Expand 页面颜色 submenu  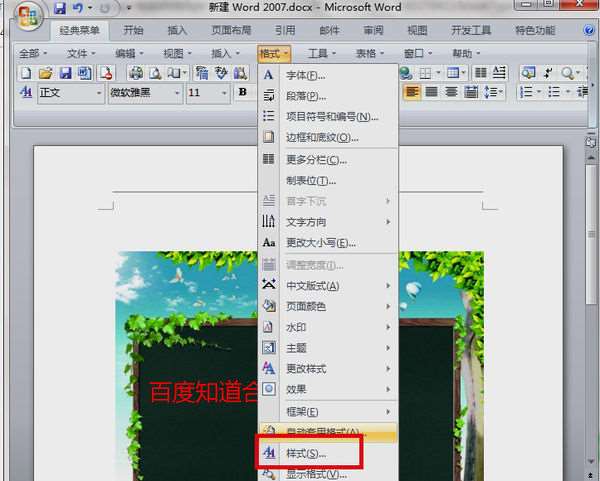tap(328, 306)
